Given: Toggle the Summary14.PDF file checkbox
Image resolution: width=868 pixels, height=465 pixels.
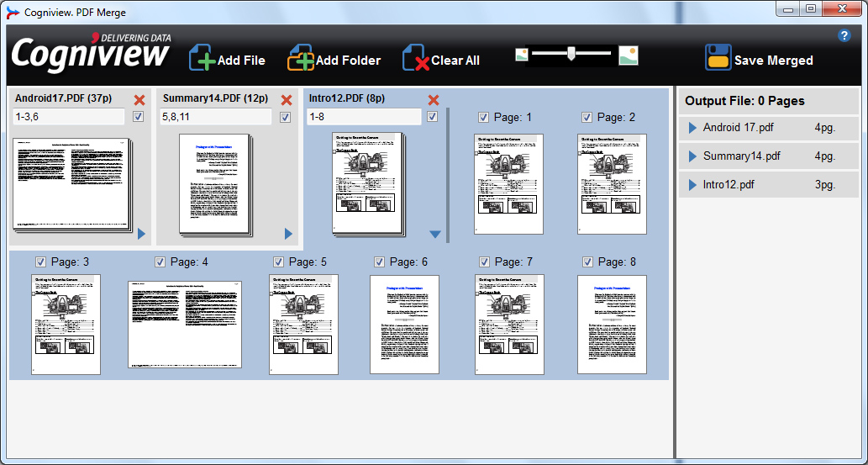Looking at the screenshot, I should click(285, 117).
